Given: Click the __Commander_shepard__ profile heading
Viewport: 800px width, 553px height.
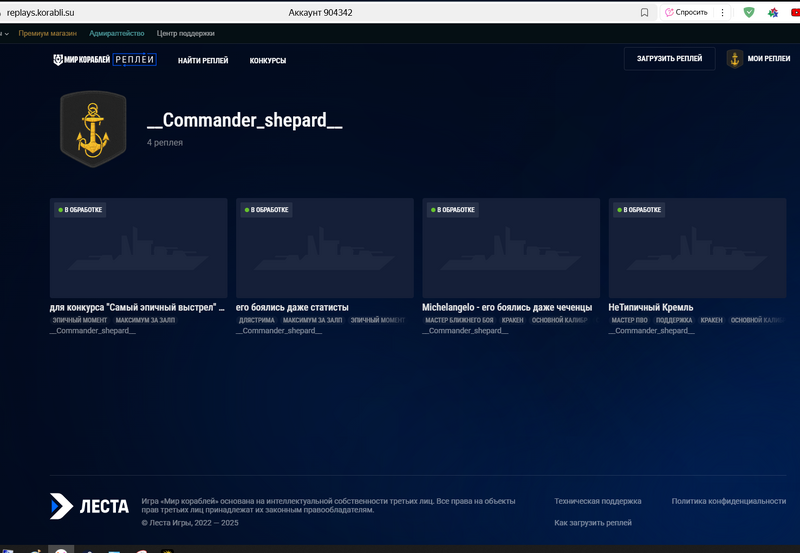Looking at the screenshot, I should point(245,120).
